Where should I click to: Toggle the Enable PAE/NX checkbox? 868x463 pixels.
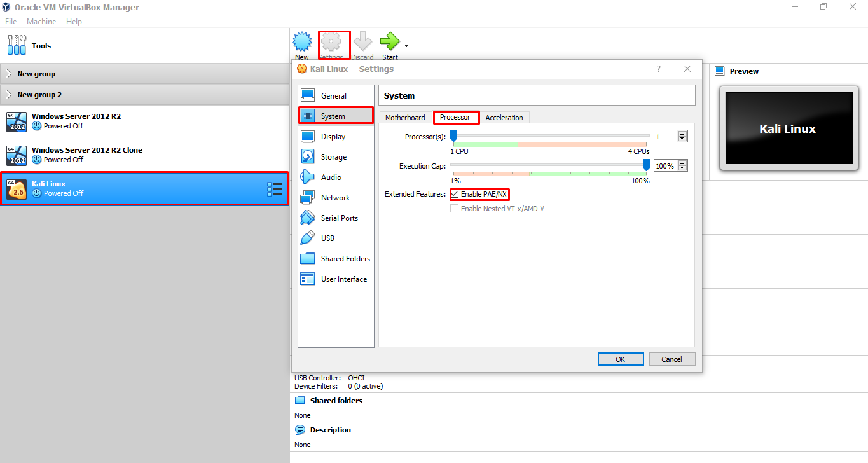pyautogui.click(x=454, y=194)
